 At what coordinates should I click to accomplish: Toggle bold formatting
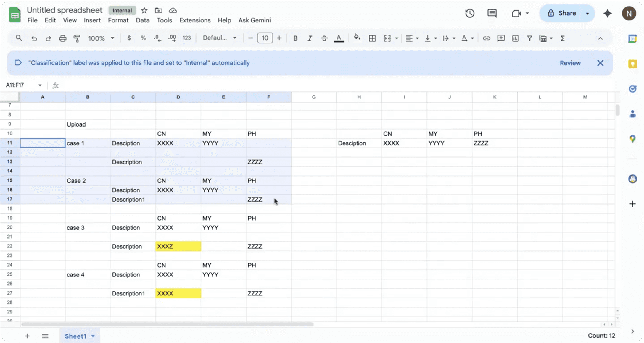(x=295, y=38)
